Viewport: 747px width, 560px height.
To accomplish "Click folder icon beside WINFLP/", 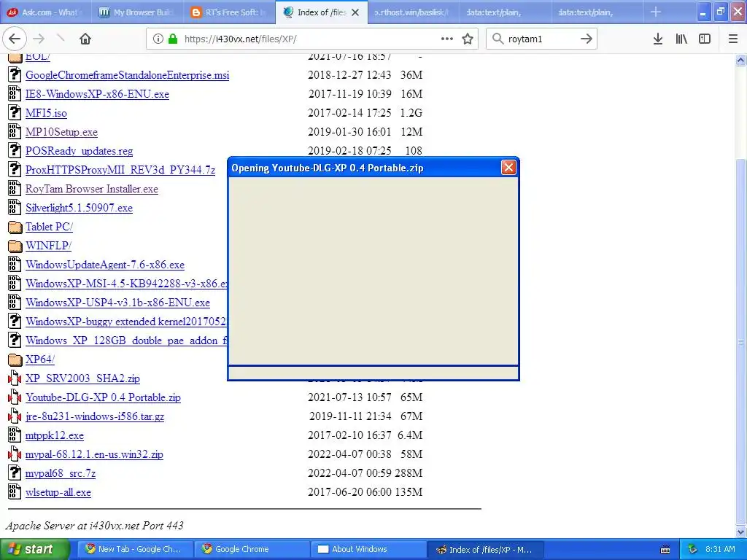I will click(15, 246).
